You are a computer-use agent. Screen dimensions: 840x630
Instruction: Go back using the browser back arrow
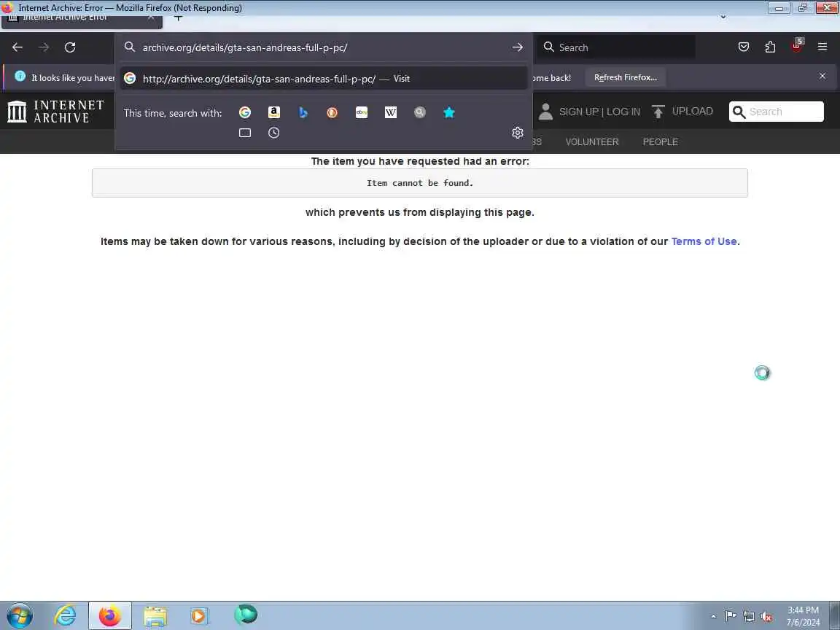(17, 47)
